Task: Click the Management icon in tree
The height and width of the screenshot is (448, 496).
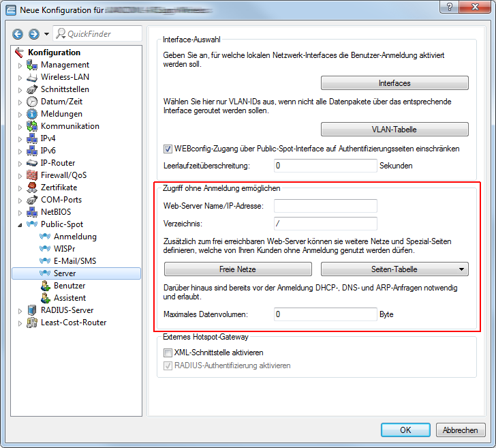Action: 32,65
